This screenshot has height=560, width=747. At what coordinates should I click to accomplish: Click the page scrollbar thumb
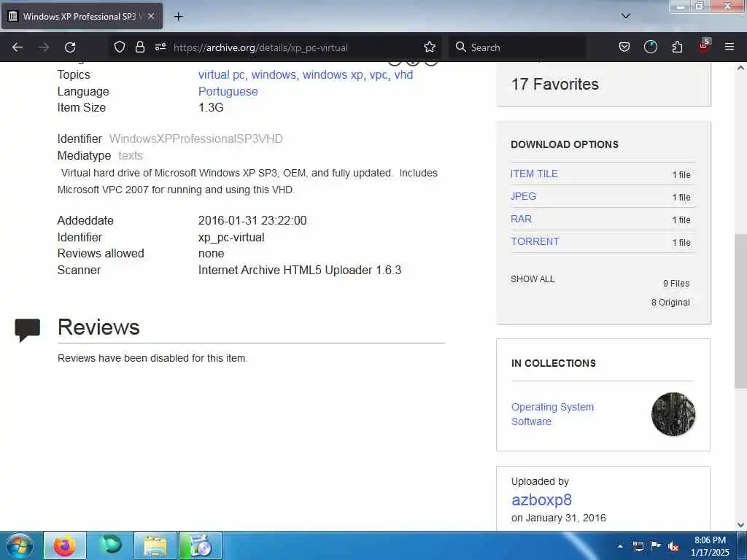pos(740,311)
